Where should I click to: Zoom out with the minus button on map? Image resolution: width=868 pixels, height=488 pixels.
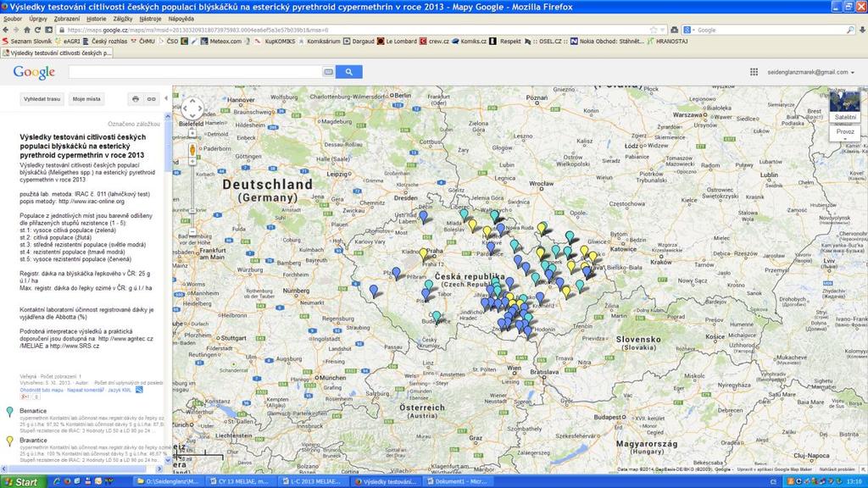coord(192,232)
